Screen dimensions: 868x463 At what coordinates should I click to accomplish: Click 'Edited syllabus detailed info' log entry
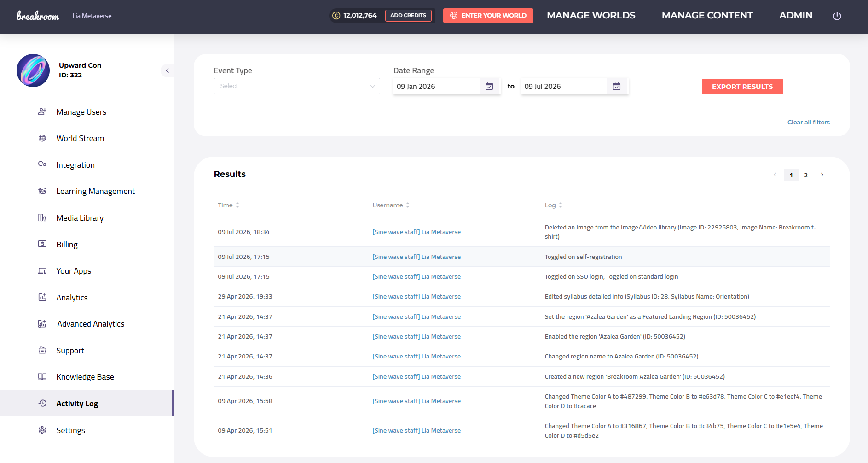click(x=647, y=296)
